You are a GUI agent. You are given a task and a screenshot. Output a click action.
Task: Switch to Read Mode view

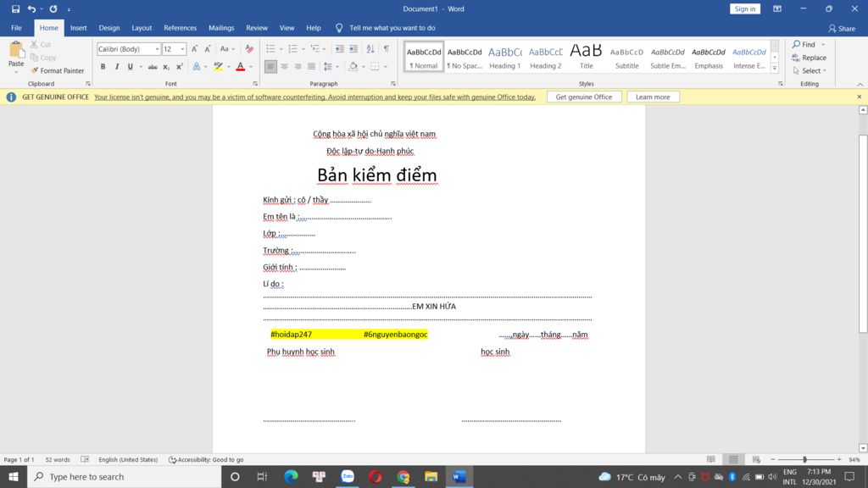pyautogui.click(x=711, y=459)
